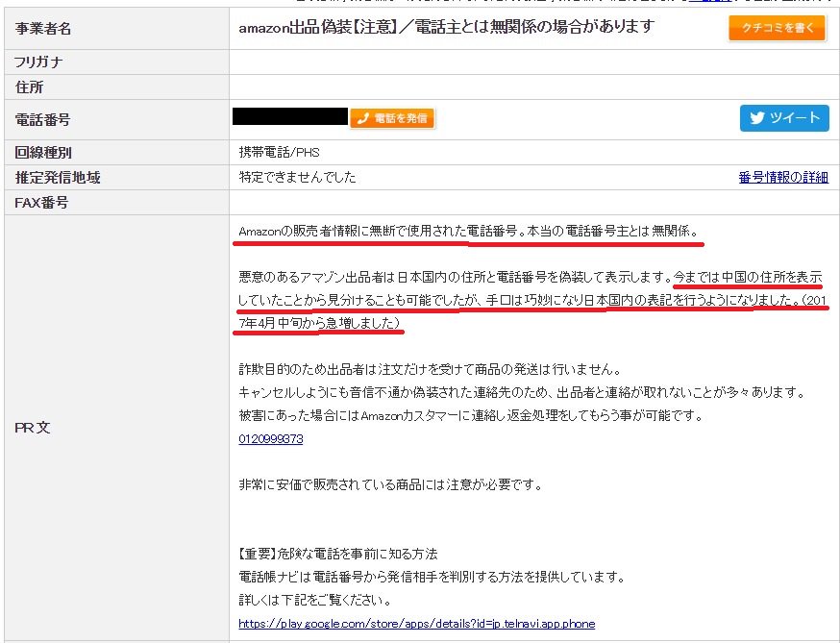Open the 番号情報の詳細 link
Viewport: 840px width, 643px height.
tap(783, 178)
